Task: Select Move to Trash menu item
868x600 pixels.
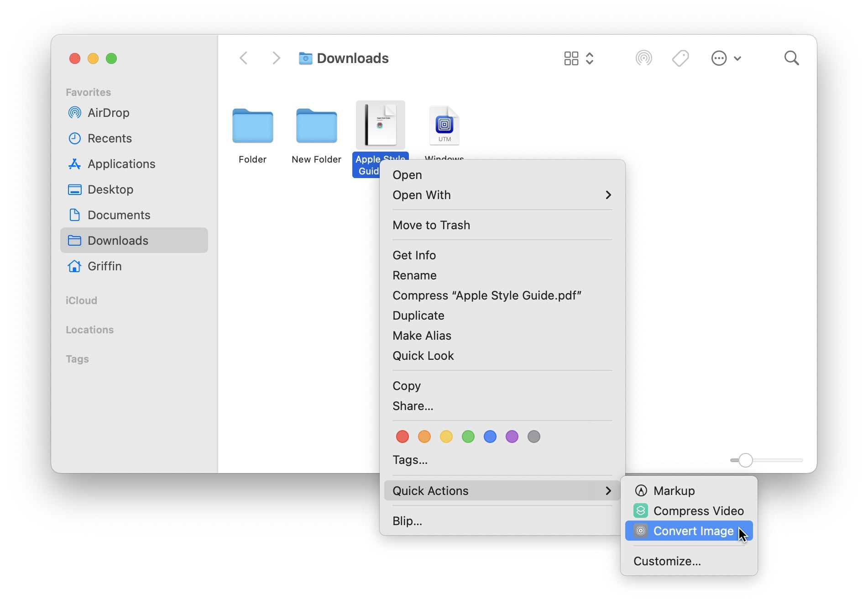Action: 431,225
